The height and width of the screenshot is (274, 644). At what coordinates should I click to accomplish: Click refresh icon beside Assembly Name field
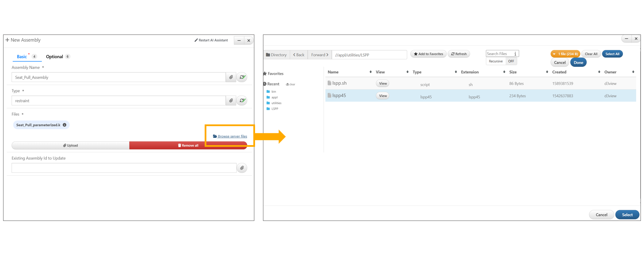pos(242,77)
